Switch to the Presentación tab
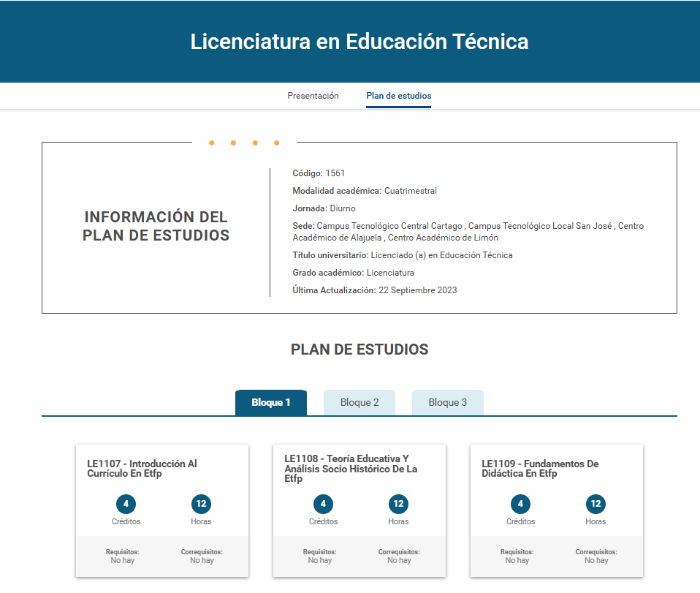Viewport: 700px width, 593px height. coord(313,96)
